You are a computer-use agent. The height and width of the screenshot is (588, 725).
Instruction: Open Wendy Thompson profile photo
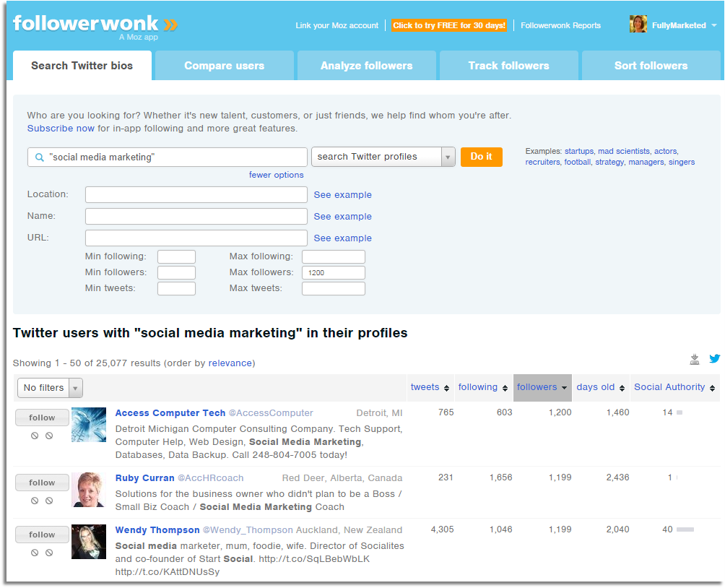89,542
